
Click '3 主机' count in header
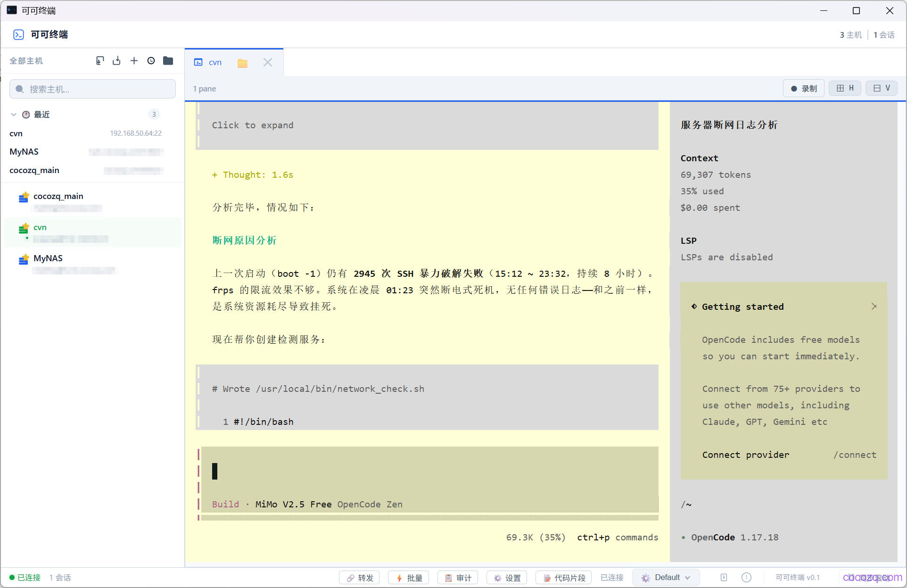(x=850, y=35)
